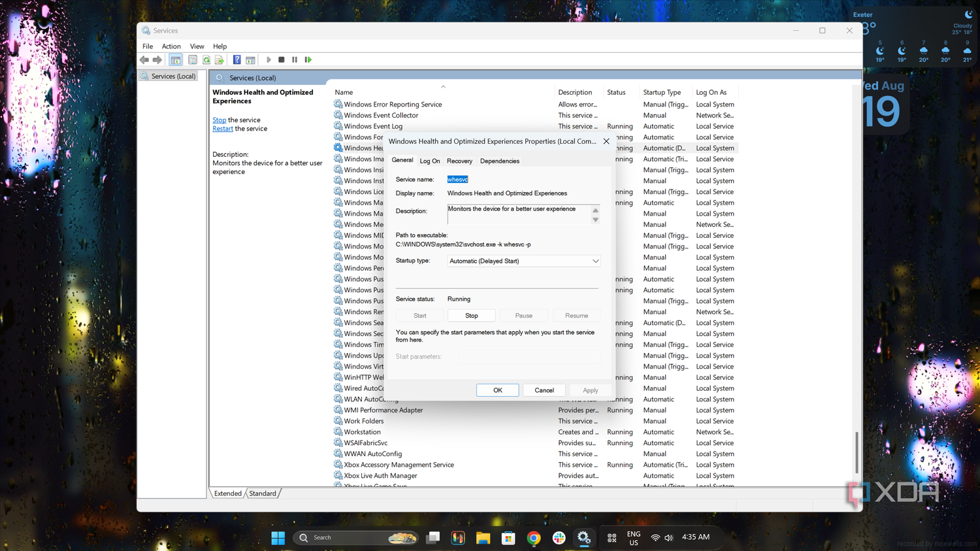Open the Windows Start button
This screenshot has height=551, width=980.
(278, 538)
